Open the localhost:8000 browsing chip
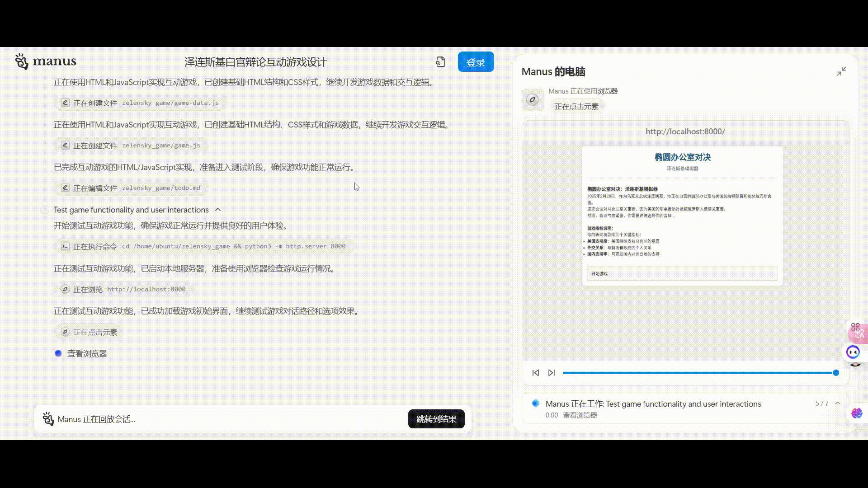The height and width of the screenshot is (488, 868). [124, 289]
